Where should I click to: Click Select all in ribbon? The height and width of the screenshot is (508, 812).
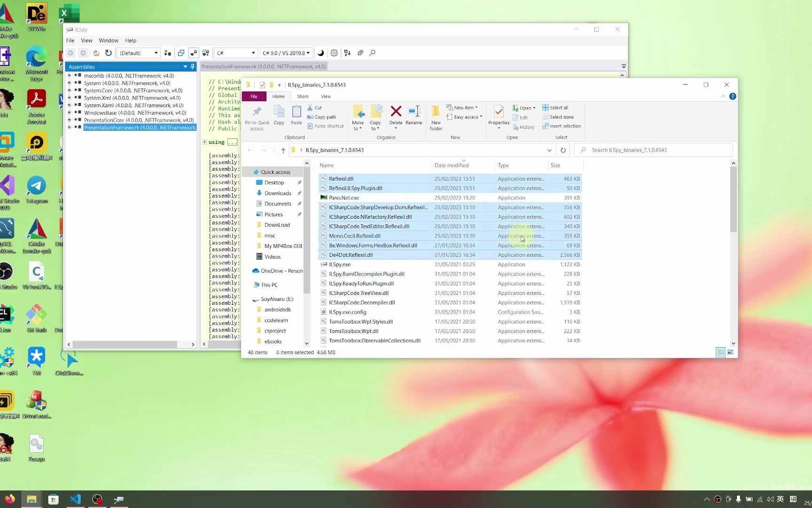(x=555, y=108)
